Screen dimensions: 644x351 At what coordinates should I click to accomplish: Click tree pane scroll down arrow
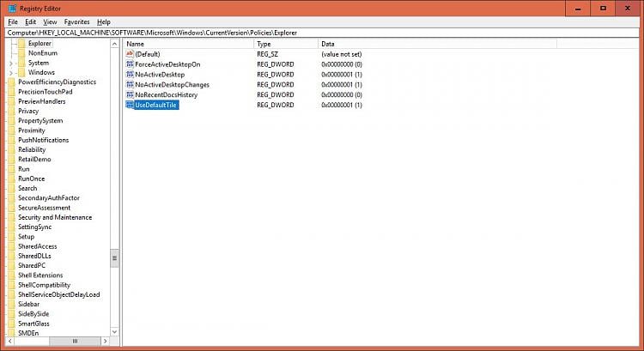114,331
